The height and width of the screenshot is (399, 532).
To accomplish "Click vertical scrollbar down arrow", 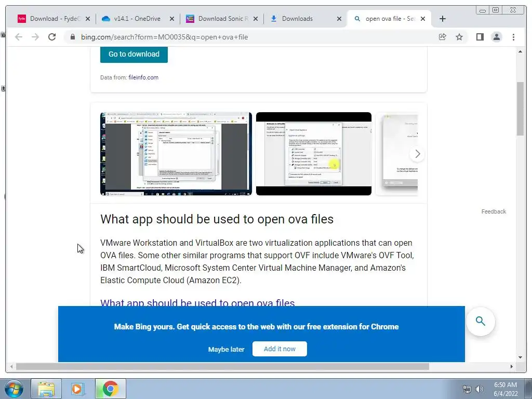I will click(520, 357).
